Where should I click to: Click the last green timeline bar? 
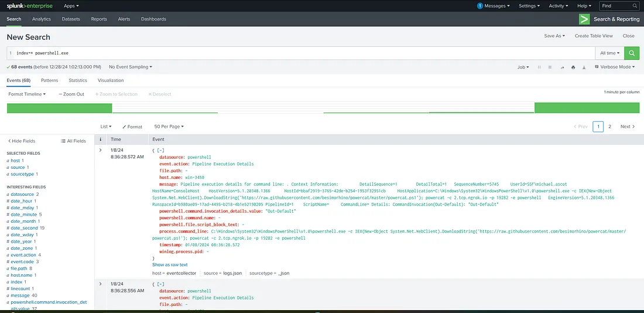point(587,108)
